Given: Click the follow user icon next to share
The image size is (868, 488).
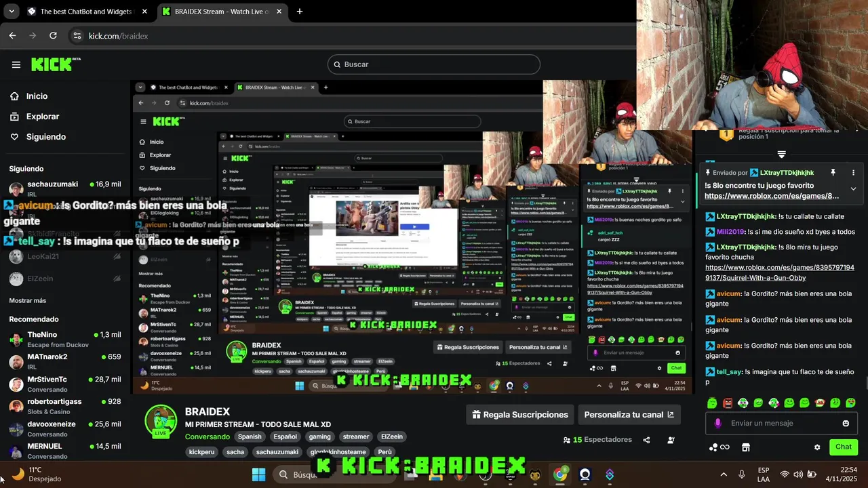Looking at the screenshot, I should [x=671, y=440].
